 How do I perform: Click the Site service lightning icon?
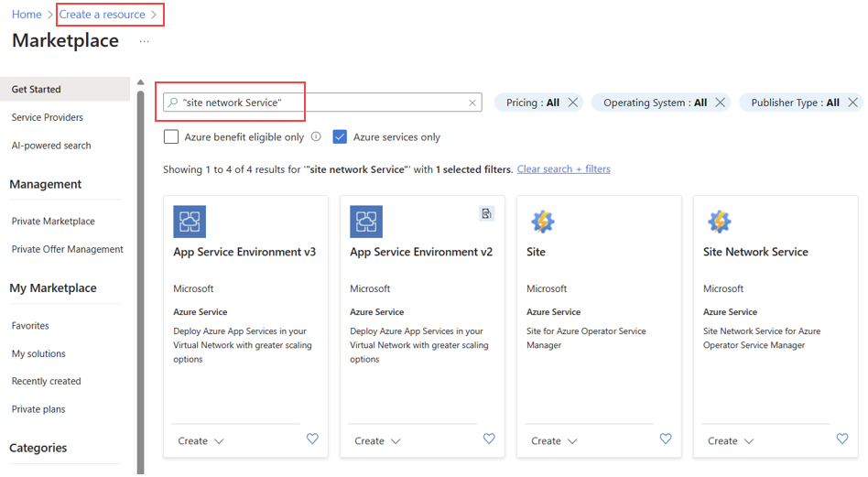coord(543,222)
